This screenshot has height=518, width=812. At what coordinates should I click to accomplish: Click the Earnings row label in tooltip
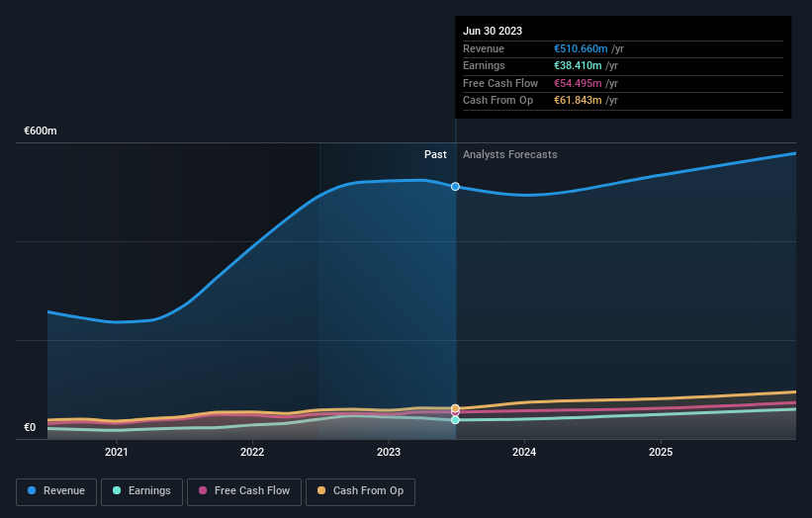pos(484,65)
